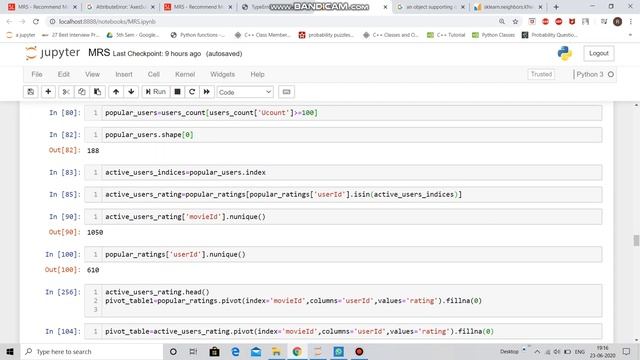
Task: Click the Jupyter logo
Action: point(53,53)
